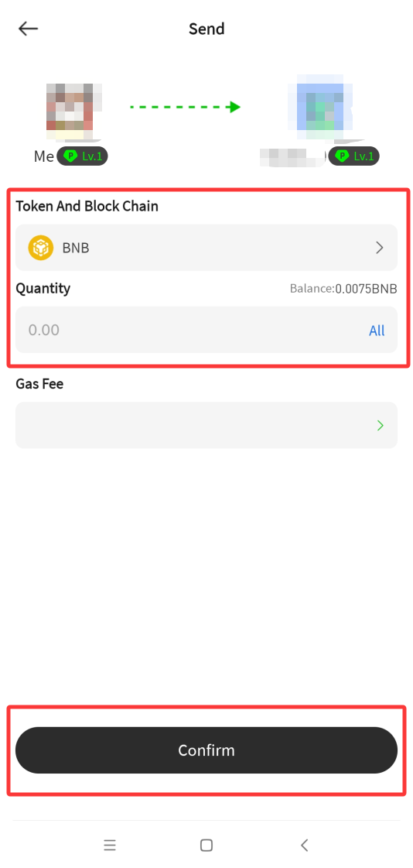This screenshot has height=868, width=413.
Task: Tap the Me label under avatar
Action: [x=44, y=156]
